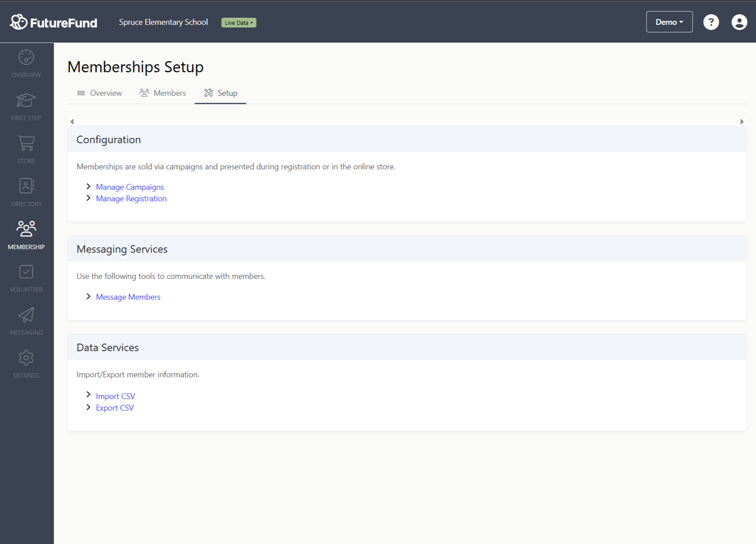Open the Demo dropdown menu
Screen dimensions: 756x544
pos(669,21)
